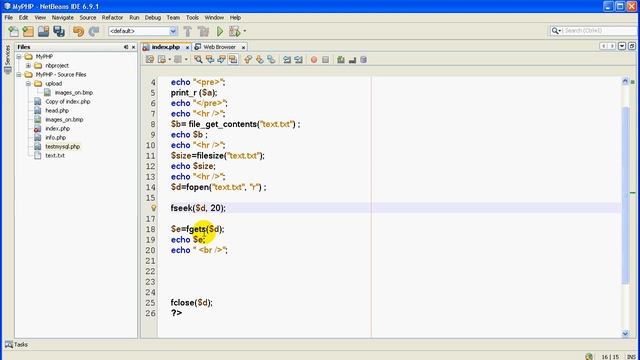Image resolution: width=640 pixels, height=360 pixels.
Task: Close the Files panel
Action: tap(133, 47)
